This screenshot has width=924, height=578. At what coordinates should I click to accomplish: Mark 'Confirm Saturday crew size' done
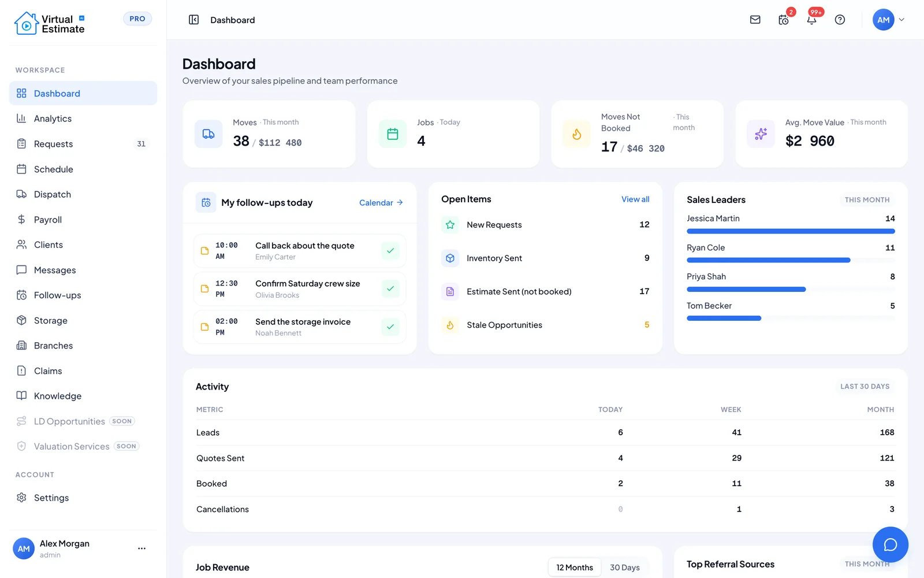pos(390,289)
